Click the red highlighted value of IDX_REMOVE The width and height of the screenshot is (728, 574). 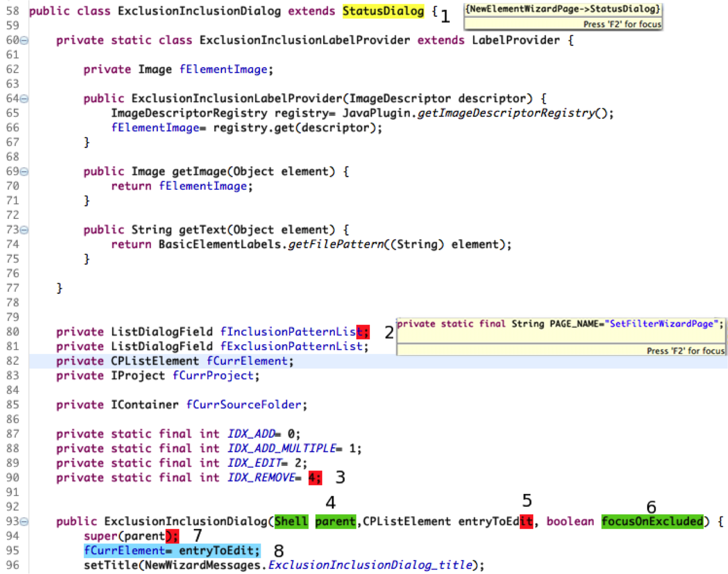click(315, 478)
